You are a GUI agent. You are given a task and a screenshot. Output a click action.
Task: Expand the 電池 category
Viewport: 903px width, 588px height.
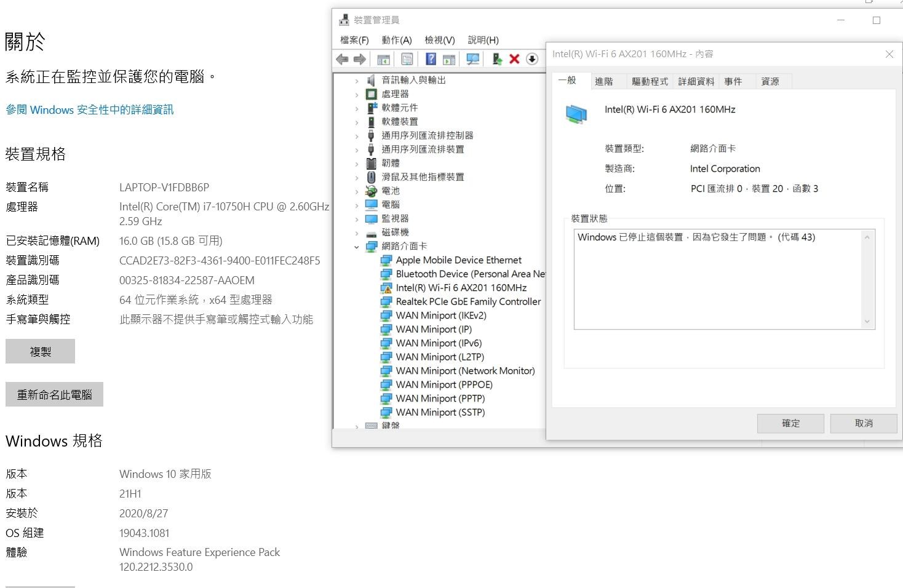click(357, 191)
